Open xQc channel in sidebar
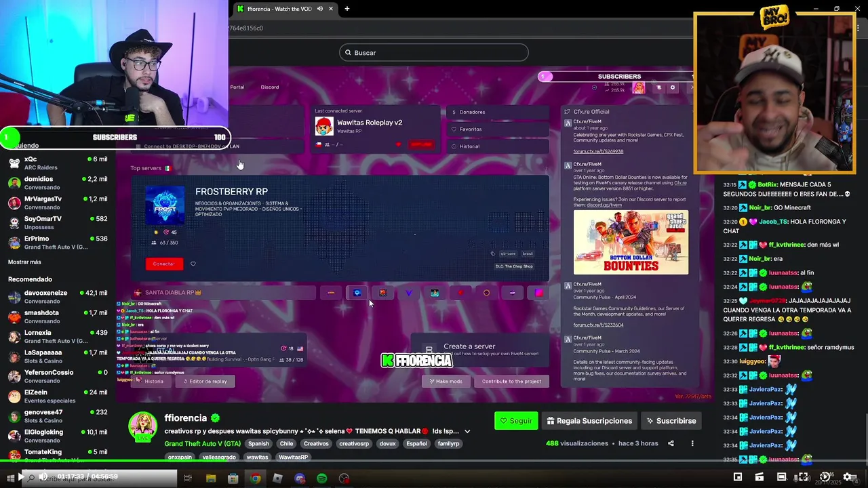The height and width of the screenshot is (488, 868). click(57, 163)
